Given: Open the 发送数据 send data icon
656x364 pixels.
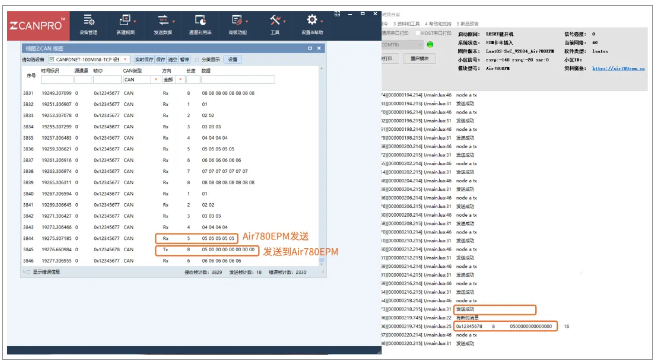Looking at the screenshot, I should 162,20.
